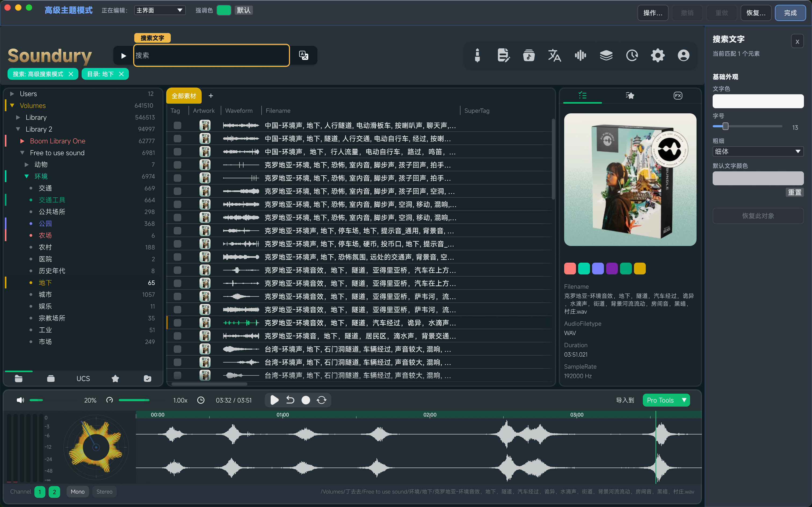812x507 pixels.
Task: Click the record circle button in player
Action: (x=305, y=400)
